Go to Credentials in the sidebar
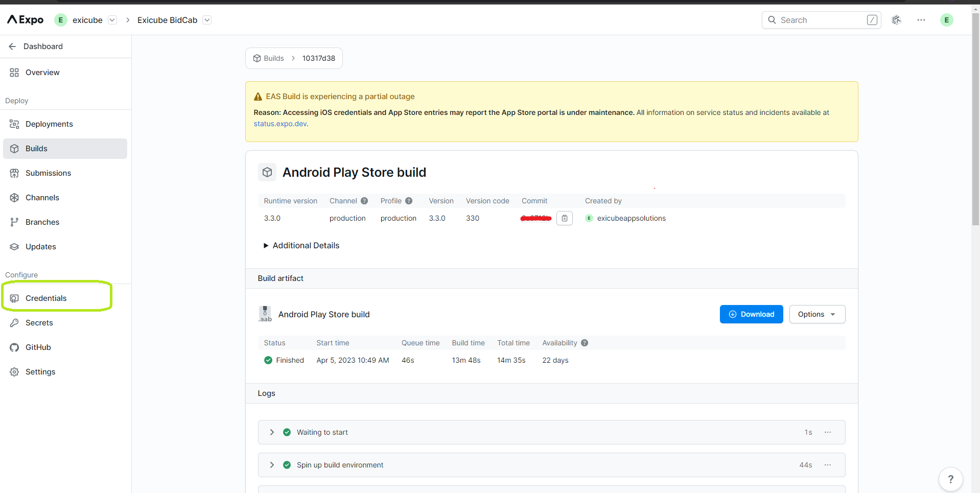The height and width of the screenshot is (493, 980). coord(46,298)
